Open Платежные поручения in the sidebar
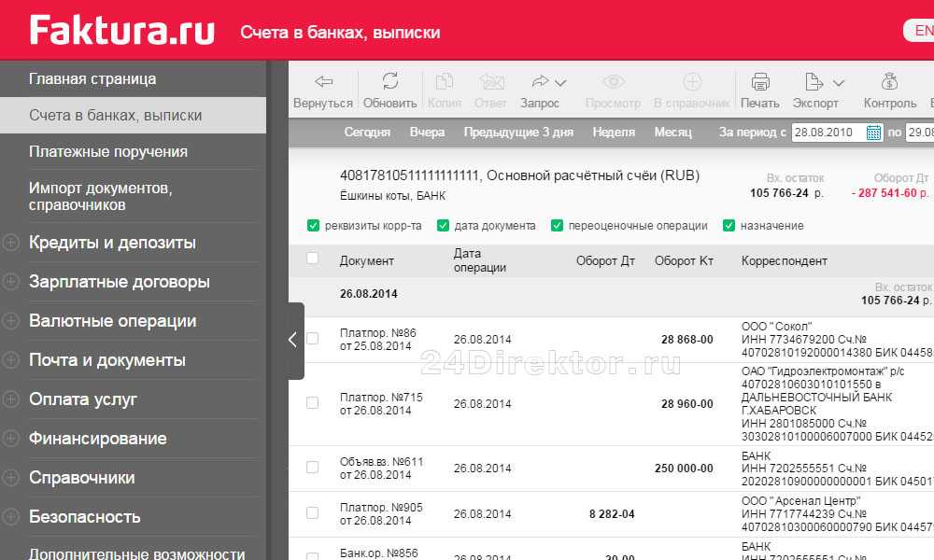 click(108, 151)
